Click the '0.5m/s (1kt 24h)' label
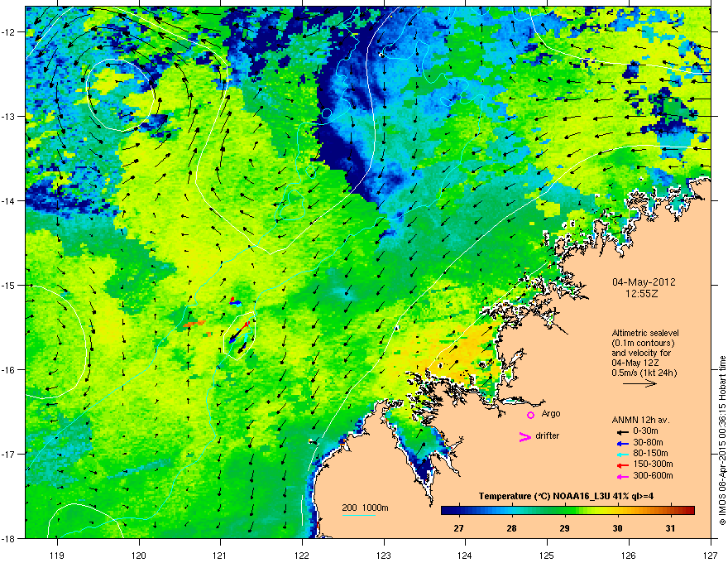This screenshot has height=563, width=728. pyautogui.click(x=644, y=373)
